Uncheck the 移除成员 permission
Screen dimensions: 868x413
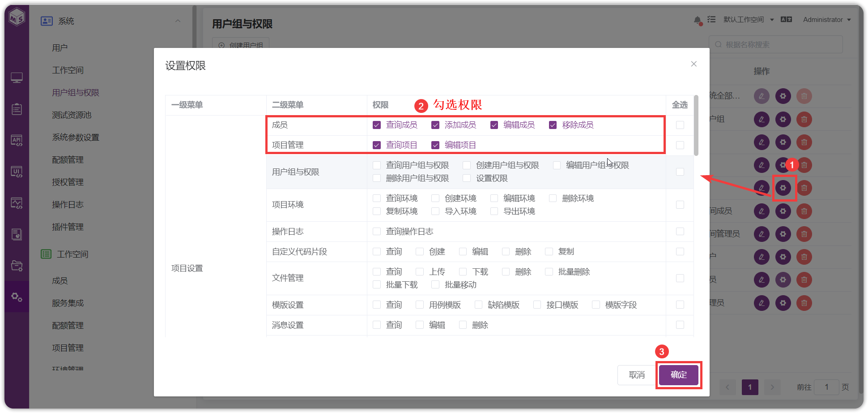553,125
